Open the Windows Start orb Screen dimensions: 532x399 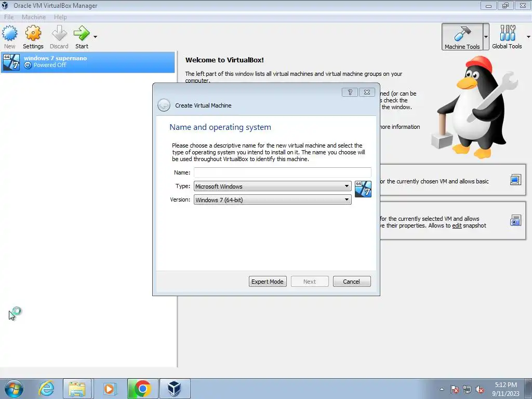pyautogui.click(x=14, y=389)
